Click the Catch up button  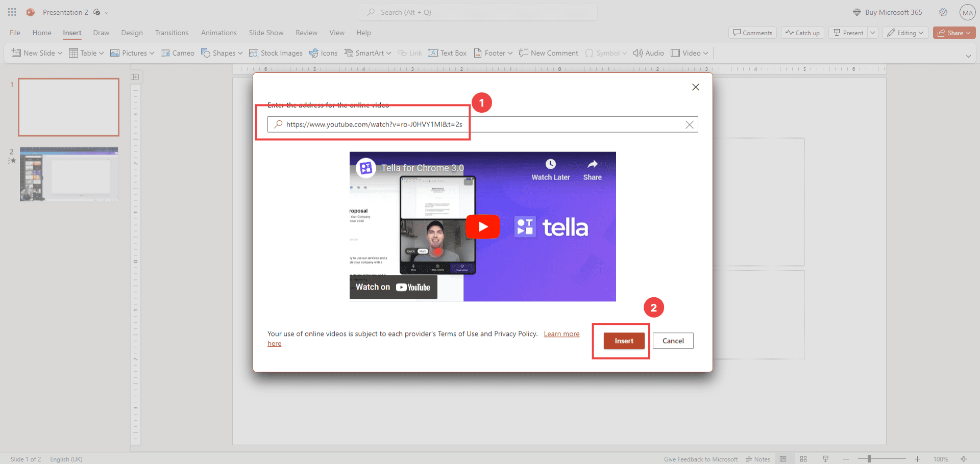tap(802, 33)
